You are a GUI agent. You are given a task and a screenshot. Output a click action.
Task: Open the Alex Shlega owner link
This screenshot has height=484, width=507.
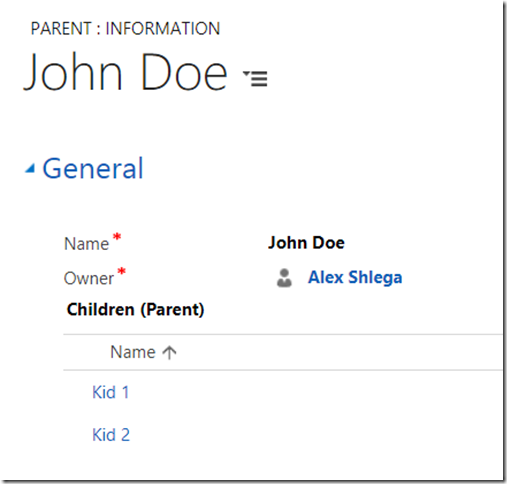coord(355,277)
